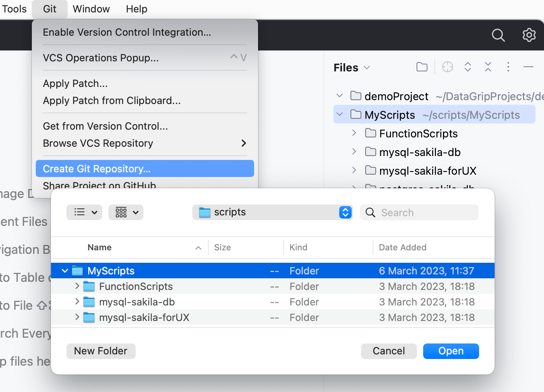The height and width of the screenshot is (392, 544).
Task: Click the Search field in the dialog
Action: pyautogui.click(x=419, y=212)
